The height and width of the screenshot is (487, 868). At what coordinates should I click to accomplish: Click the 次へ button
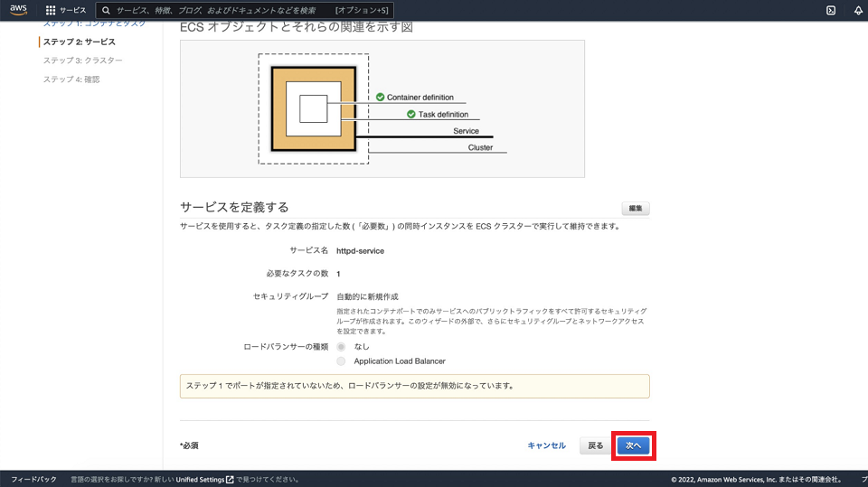[633, 445]
